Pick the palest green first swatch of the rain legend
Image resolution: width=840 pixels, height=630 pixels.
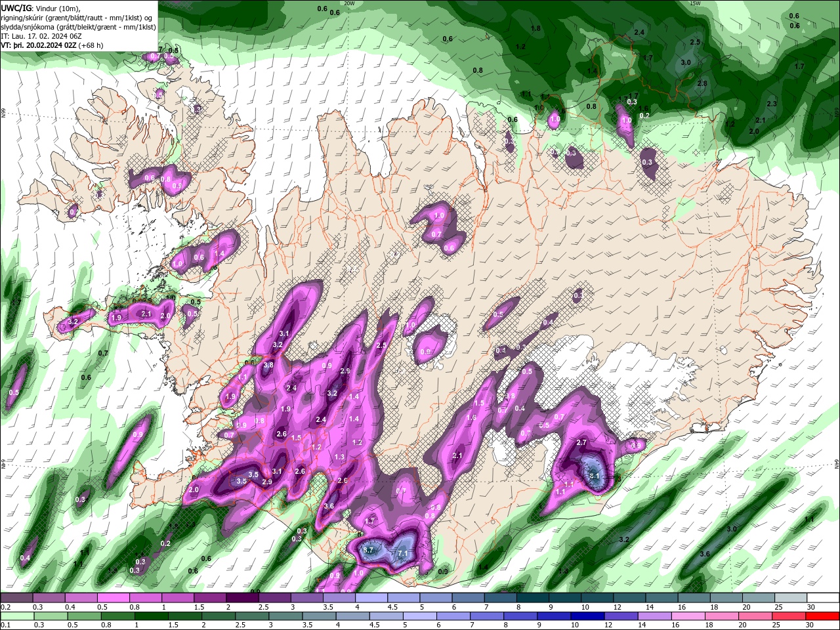[16, 616]
